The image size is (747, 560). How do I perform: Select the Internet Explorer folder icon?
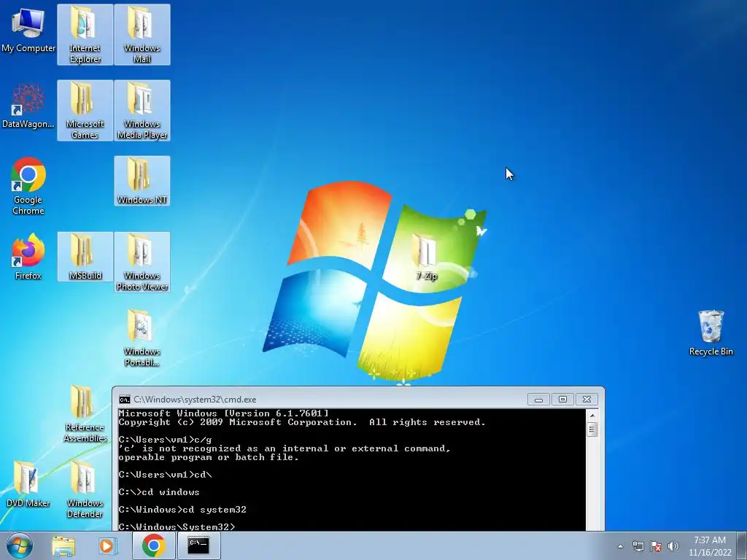click(x=85, y=34)
